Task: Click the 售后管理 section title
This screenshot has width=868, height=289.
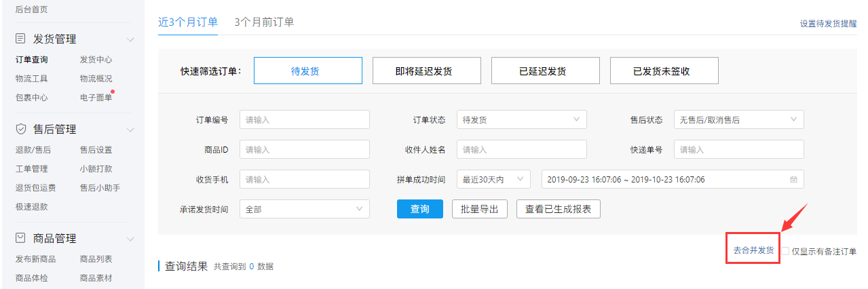Action: point(54,130)
